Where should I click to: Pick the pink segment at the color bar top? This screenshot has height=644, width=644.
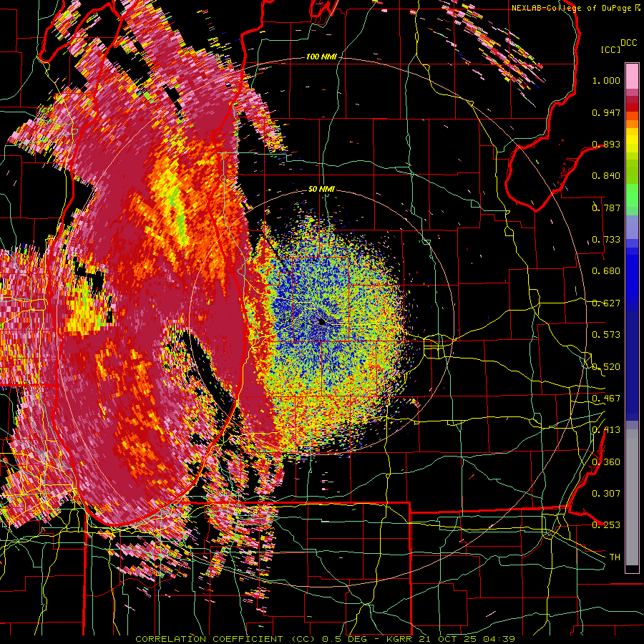coord(632,77)
